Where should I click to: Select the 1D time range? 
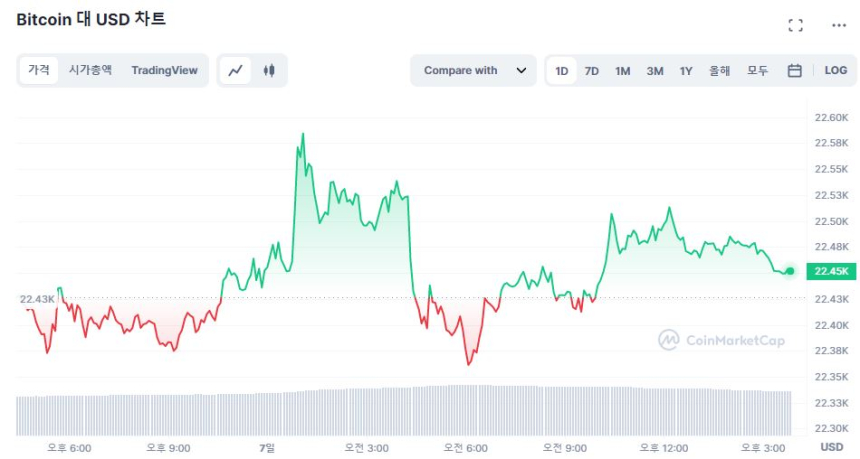coord(562,71)
